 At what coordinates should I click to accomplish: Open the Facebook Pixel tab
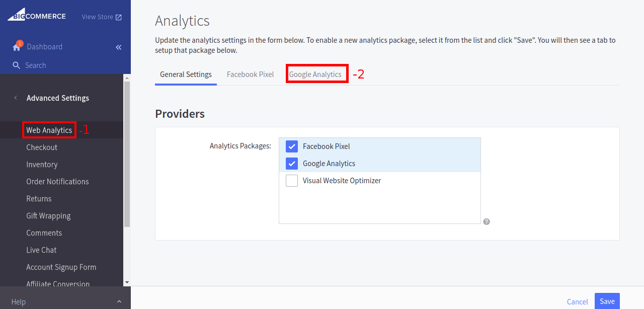(250, 74)
